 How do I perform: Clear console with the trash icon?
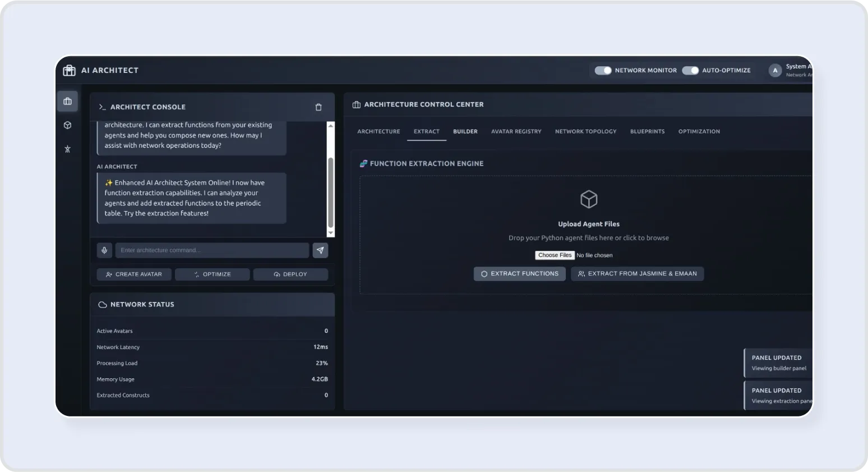tap(318, 107)
